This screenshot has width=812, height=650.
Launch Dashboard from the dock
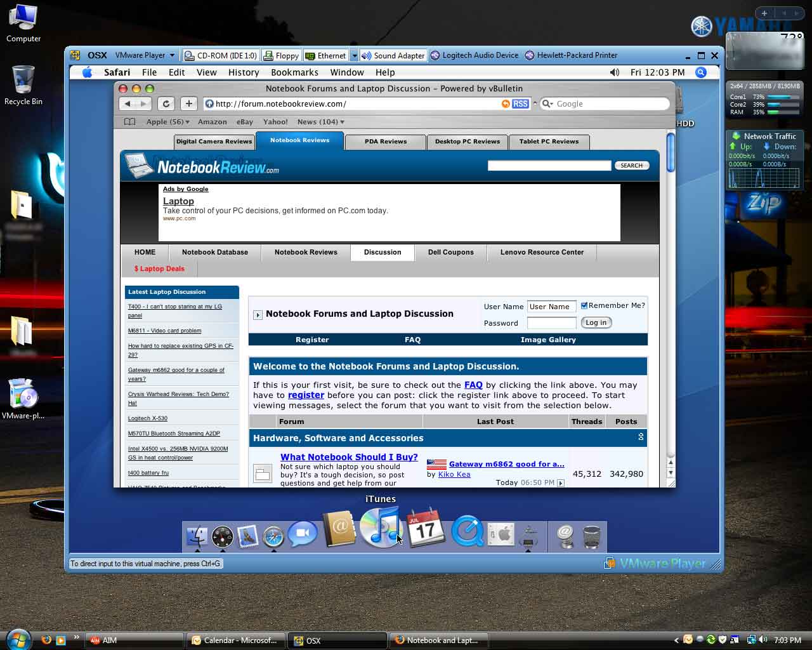[x=223, y=537]
